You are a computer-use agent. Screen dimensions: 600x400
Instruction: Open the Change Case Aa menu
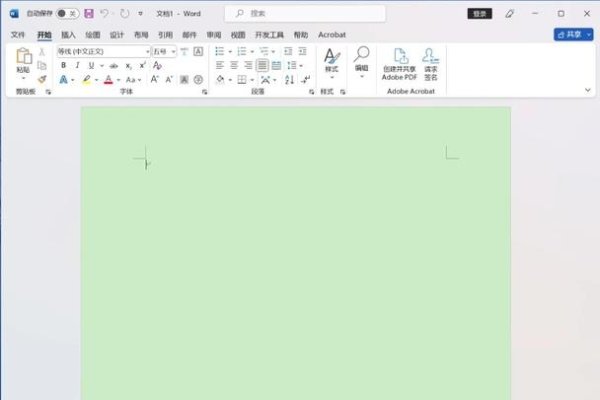coord(133,80)
